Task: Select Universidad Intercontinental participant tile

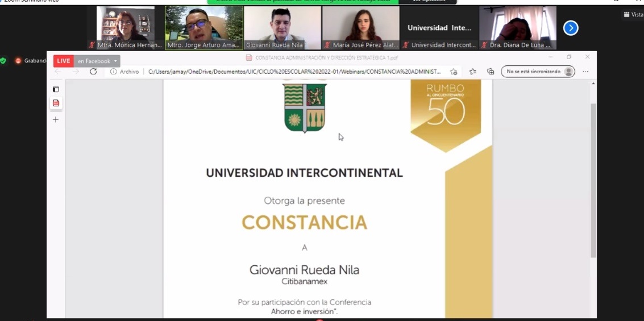Action: click(439, 28)
